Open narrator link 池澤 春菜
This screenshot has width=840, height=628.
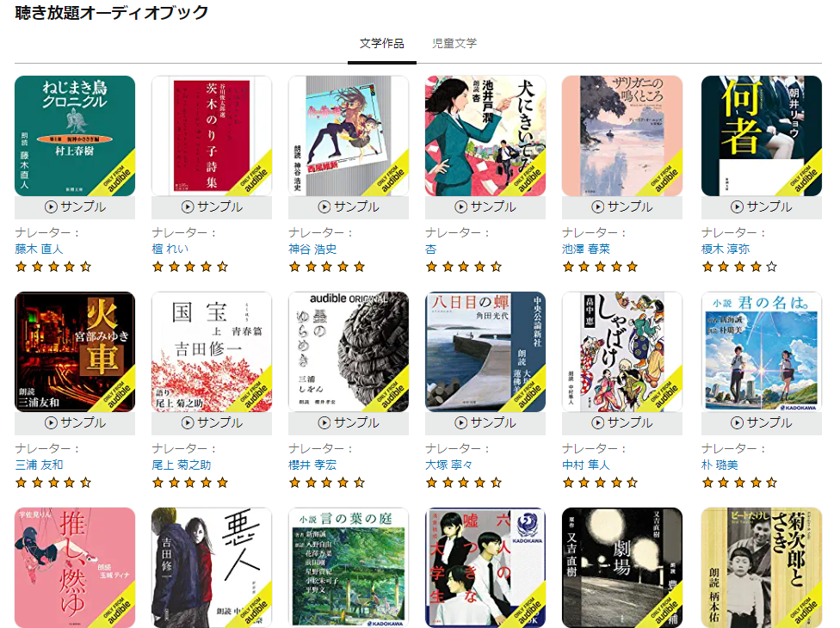point(586,249)
